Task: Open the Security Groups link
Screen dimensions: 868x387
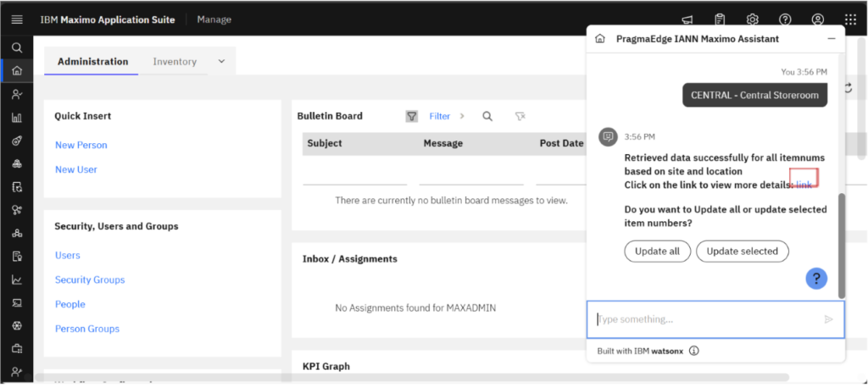Action: [90, 279]
